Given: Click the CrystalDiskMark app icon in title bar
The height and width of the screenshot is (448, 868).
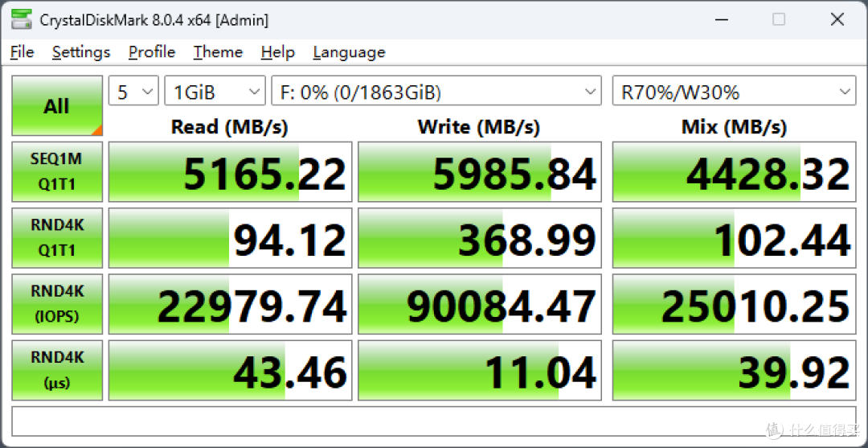Looking at the screenshot, I should pos(23,20).
